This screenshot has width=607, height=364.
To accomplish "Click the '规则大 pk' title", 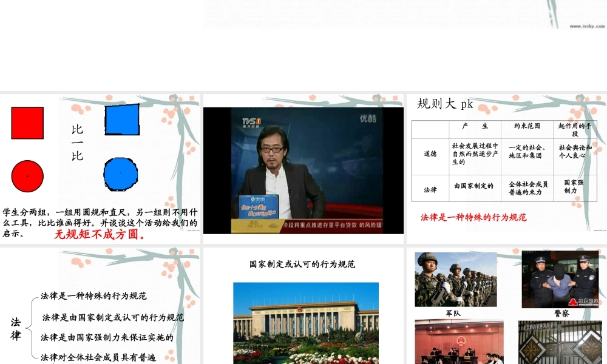I will click(x=445, y=104).
